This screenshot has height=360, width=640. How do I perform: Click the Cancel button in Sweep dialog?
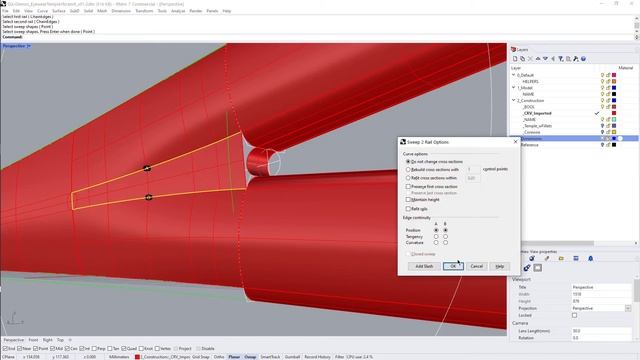[476, 266]
